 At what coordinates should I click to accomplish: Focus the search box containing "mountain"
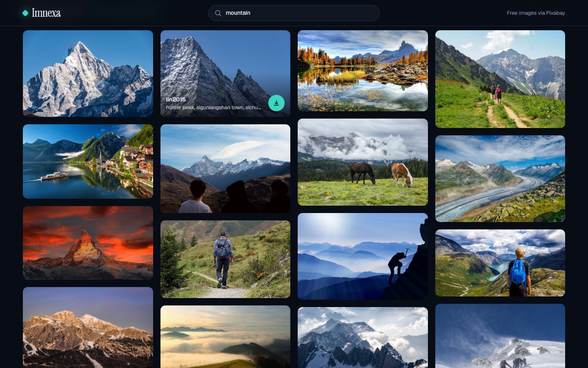pos(294,13)
